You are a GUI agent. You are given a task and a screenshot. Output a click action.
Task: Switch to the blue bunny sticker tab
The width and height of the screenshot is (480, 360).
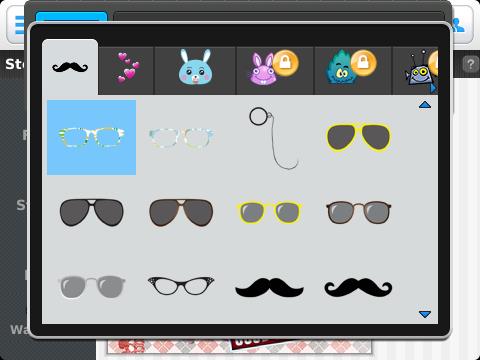point(195,70)
